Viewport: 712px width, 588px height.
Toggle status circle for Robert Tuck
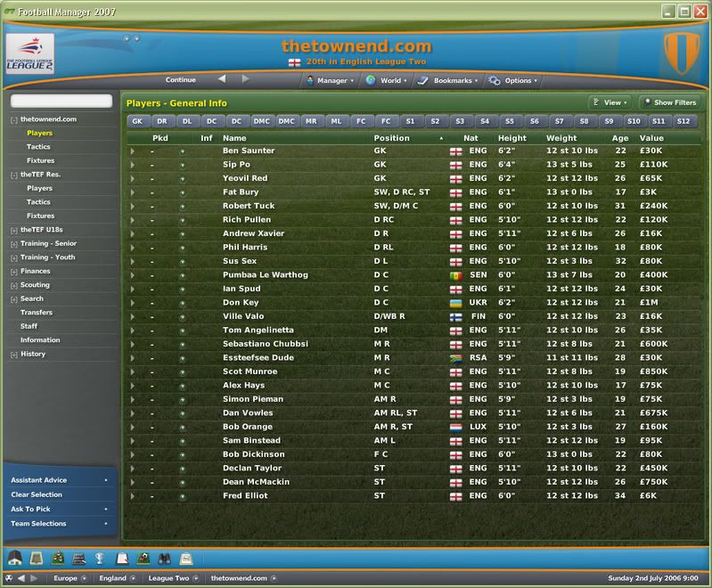182,207
